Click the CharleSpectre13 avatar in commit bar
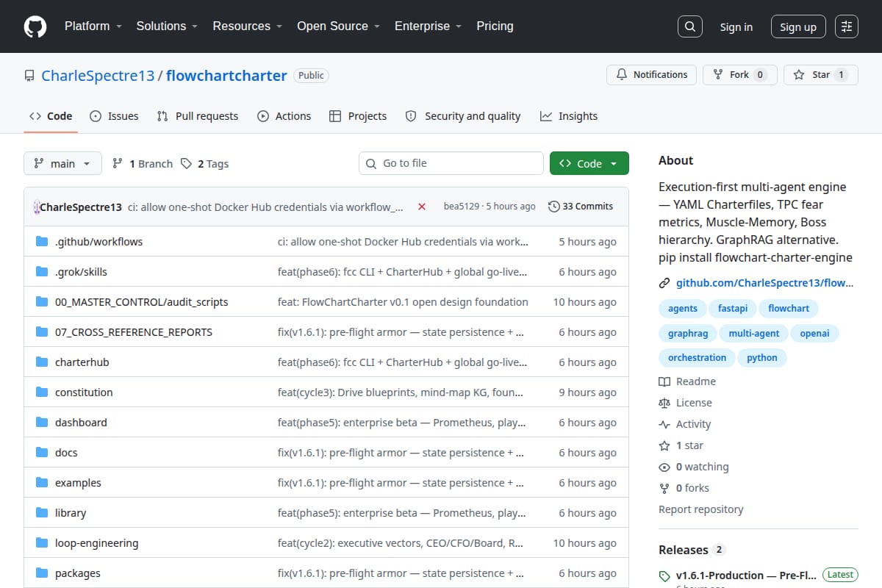Viewport: 882px width, 588px height. coord(37,207)
